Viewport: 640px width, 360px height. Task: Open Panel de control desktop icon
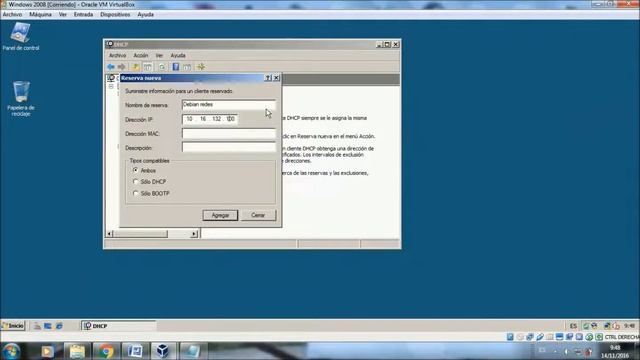click(20, 37)
